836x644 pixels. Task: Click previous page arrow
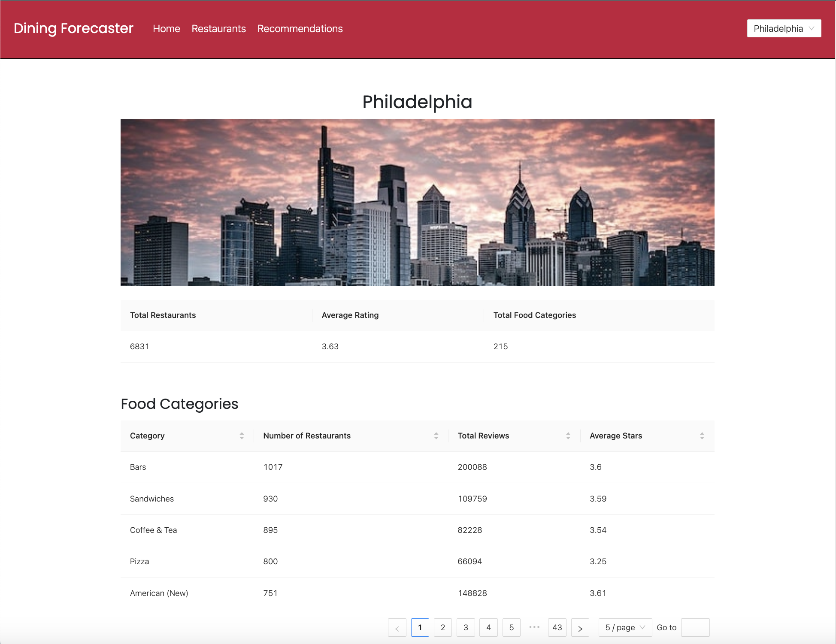[x=397, y=628]
